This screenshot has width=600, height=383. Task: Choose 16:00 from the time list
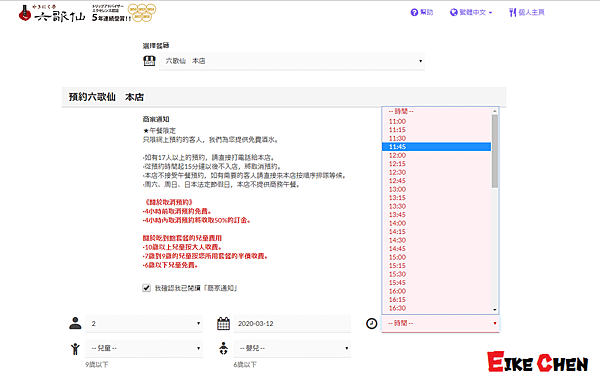click(x=436, y=291)
